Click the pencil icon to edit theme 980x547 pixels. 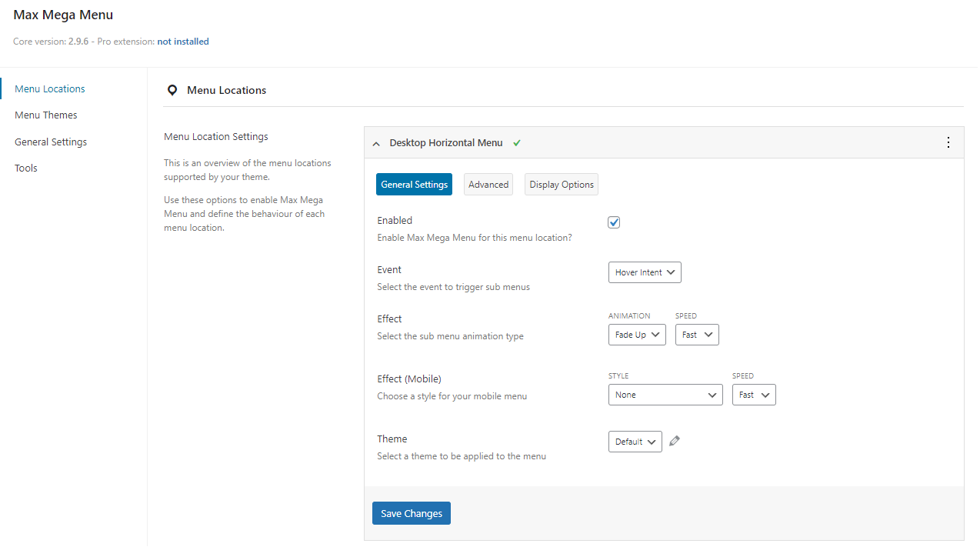pyautogui.click(x=675, y=441)
